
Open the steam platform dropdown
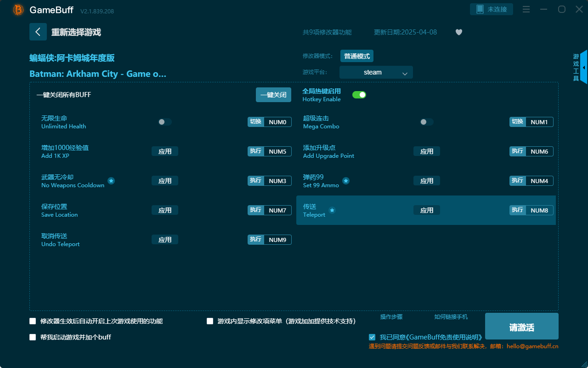pyautogui.click(x=376, y=72)
